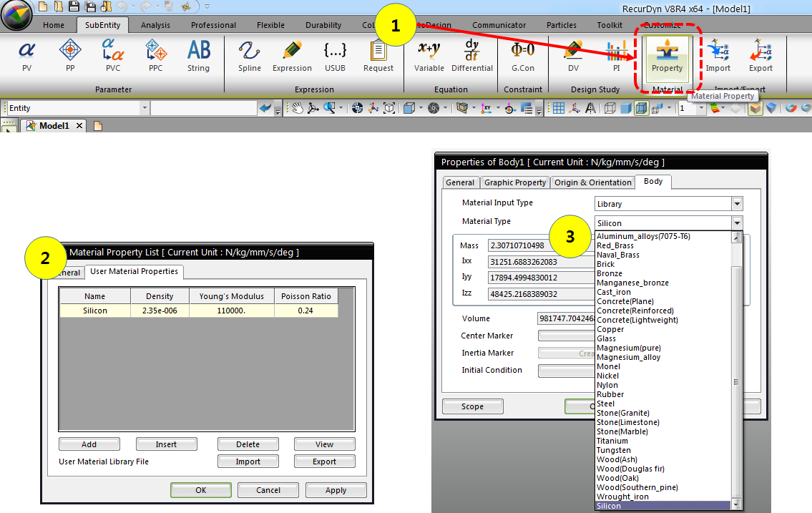812x513 pixels.
Task: Click OK in Material Property List dialog
Action: pos(201,489)
